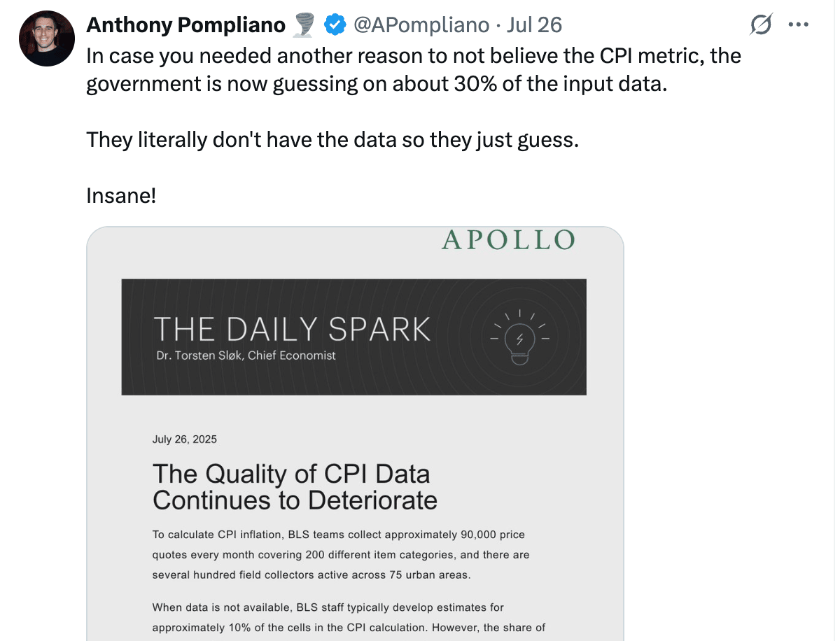Click the Dr. Torsten Sløk byline
840x641 pixels.
[x=246, y=355]
